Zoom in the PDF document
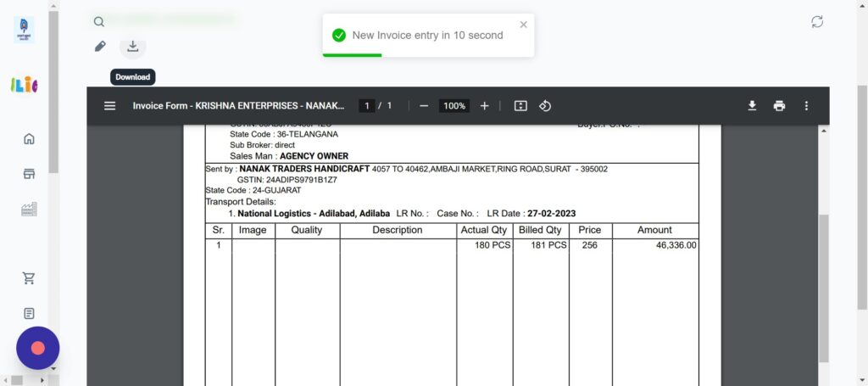The width and height of the screenshot is (868, 386). coord(485,106)
